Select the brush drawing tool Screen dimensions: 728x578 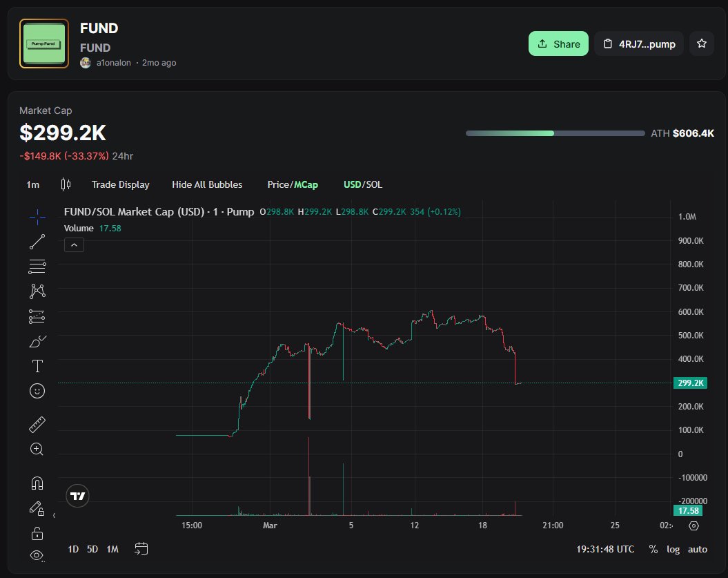point(37,340)
